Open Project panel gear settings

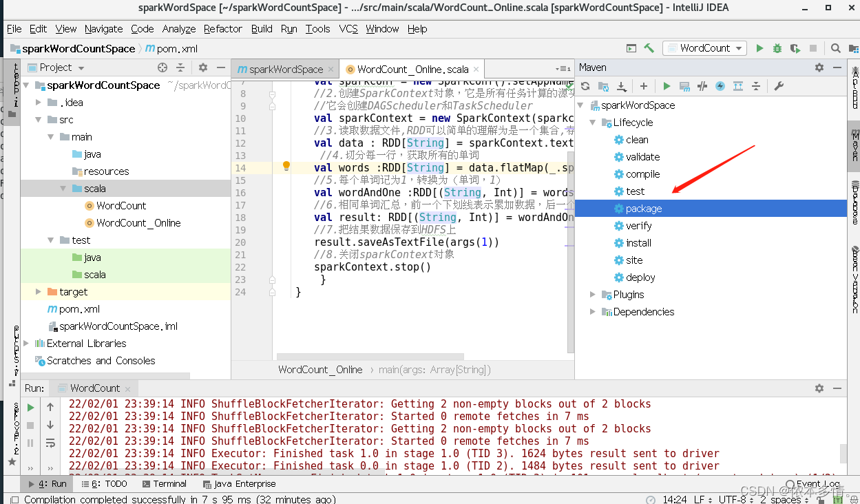click(203, 67)
